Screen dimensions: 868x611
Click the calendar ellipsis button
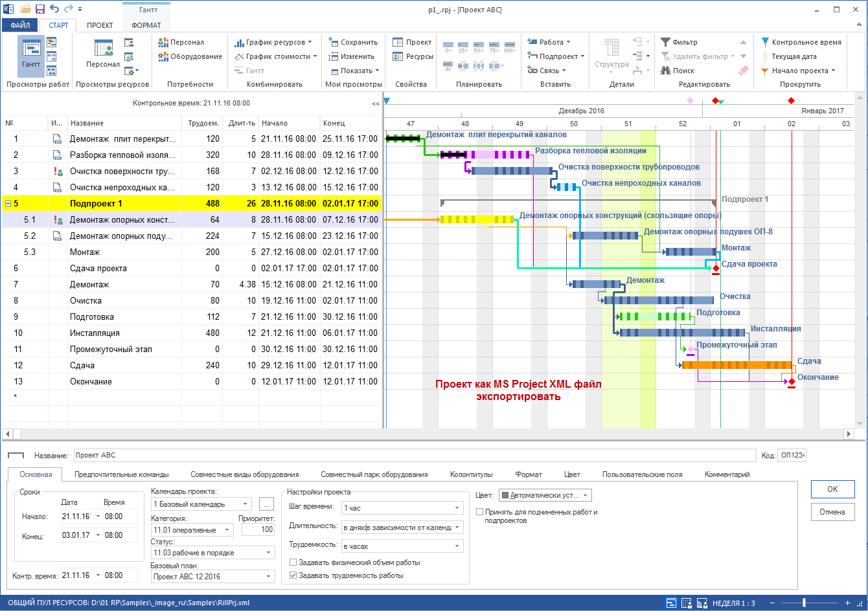tap(266, 504)
